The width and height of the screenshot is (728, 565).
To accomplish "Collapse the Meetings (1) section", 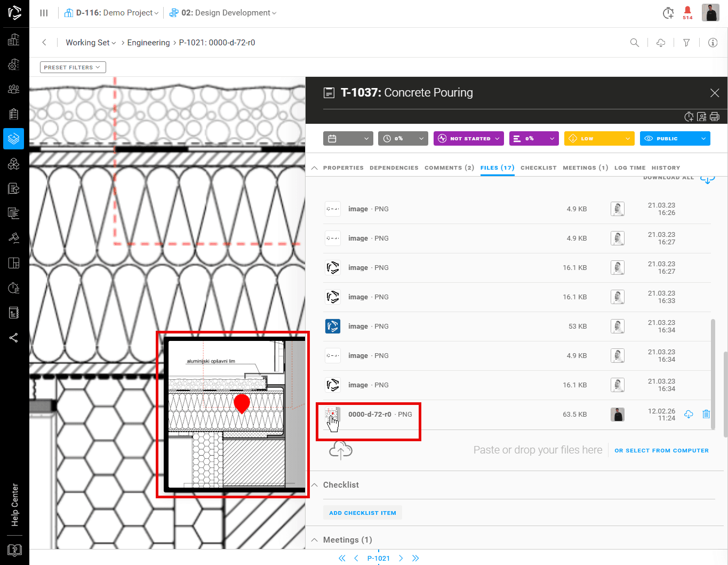I will (x=315, y=540).
